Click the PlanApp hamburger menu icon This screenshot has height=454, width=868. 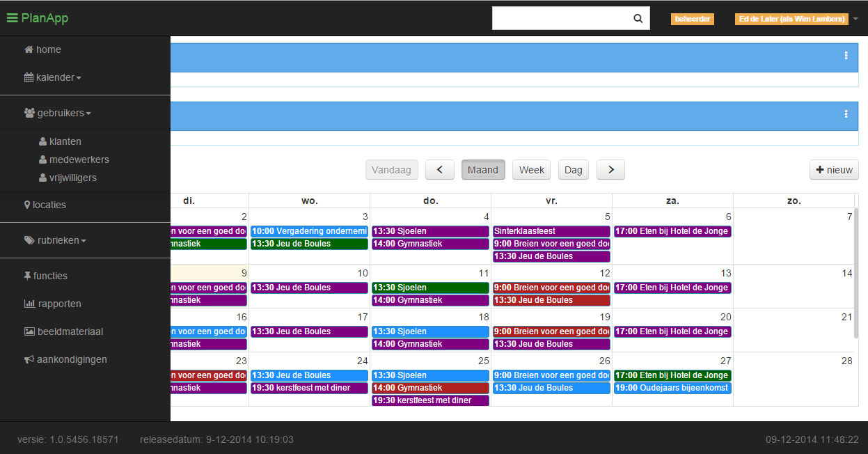12,19
